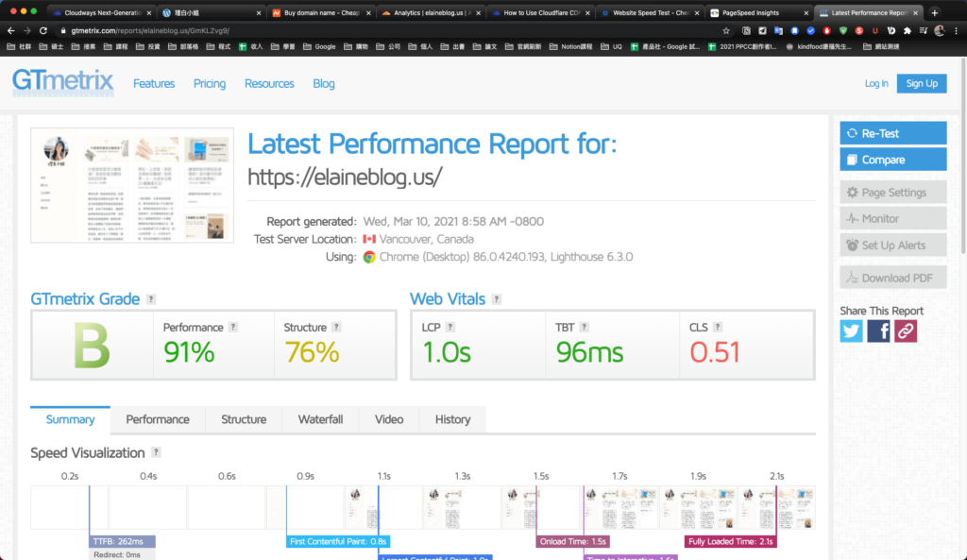Click the TTFB: 262ms marker

click(122, 541)
